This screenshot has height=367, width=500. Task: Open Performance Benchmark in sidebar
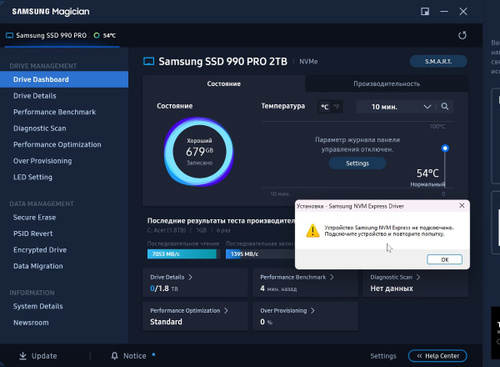pos(54,112)
